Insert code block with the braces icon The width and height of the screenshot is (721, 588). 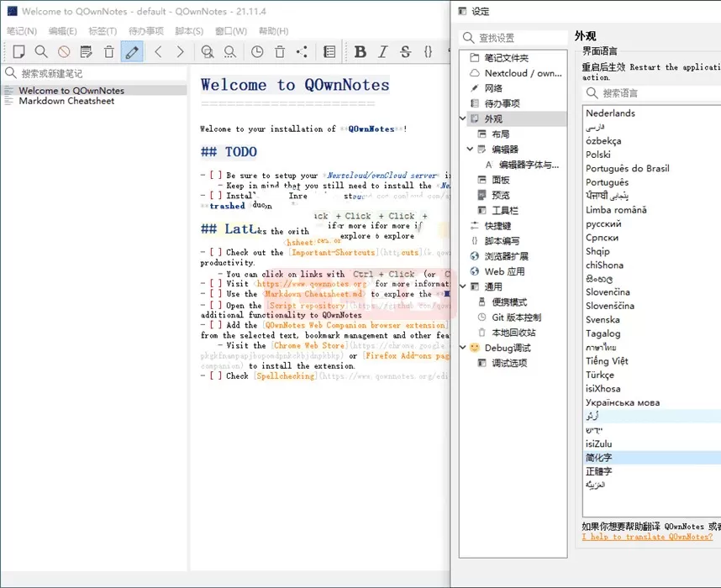(x=426, y=51)
